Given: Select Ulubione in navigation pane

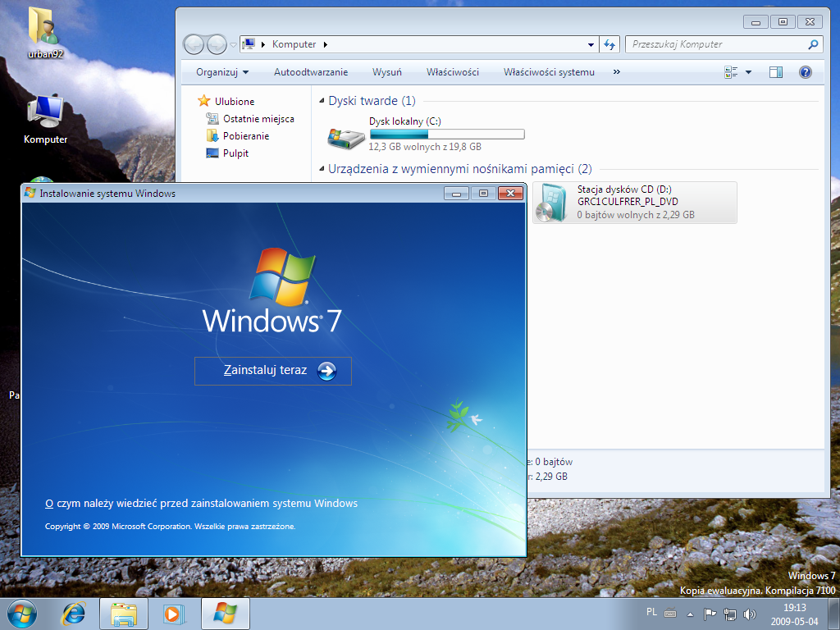Looking at the screenshot, I should tap(226, 101).
